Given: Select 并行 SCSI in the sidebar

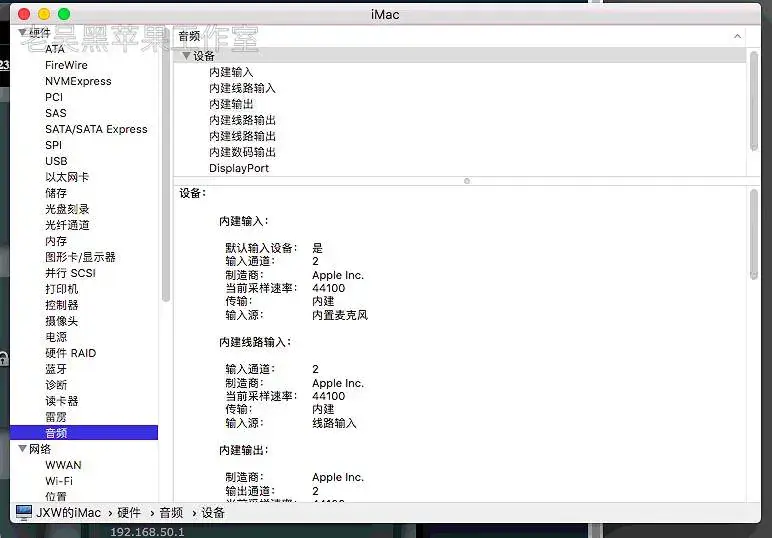Looking at the screenshot, I should (70, 273).
